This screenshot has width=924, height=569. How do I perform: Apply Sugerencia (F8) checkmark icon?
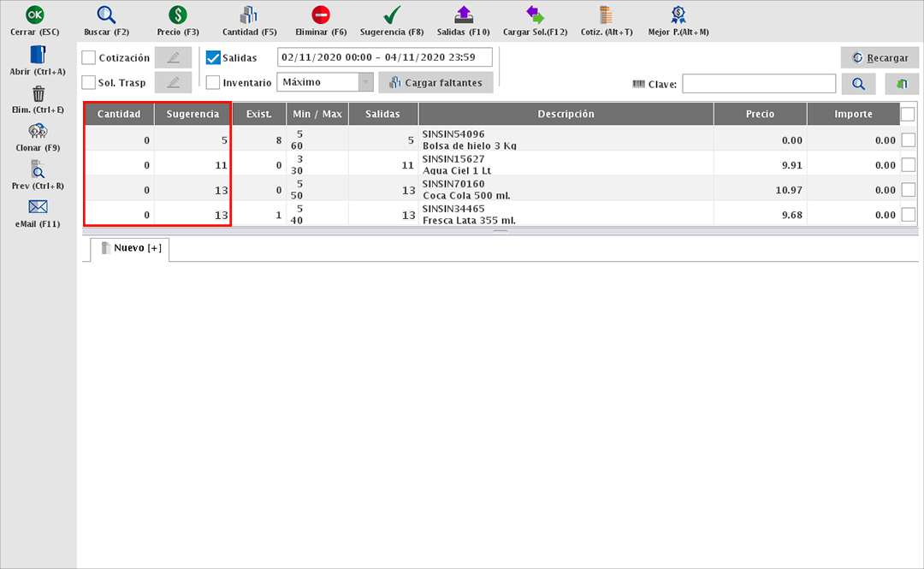(x=392, y=15)
